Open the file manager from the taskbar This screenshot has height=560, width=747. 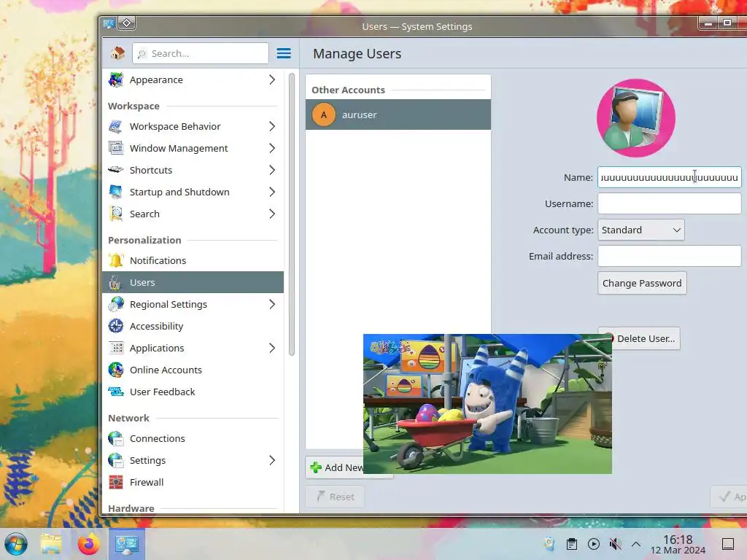[51, 544]
